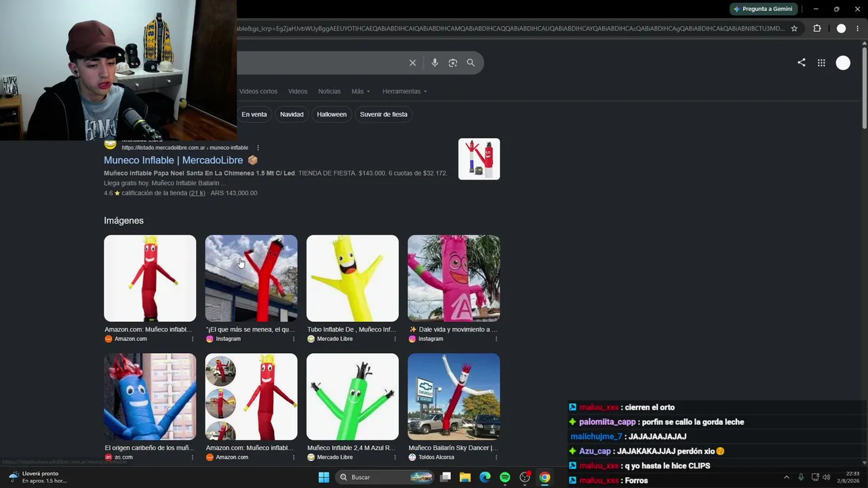The width and height of the screenshot is (868, 488).
Task: Apply the 'En venta' filter chip
Action: coord(254,115)
